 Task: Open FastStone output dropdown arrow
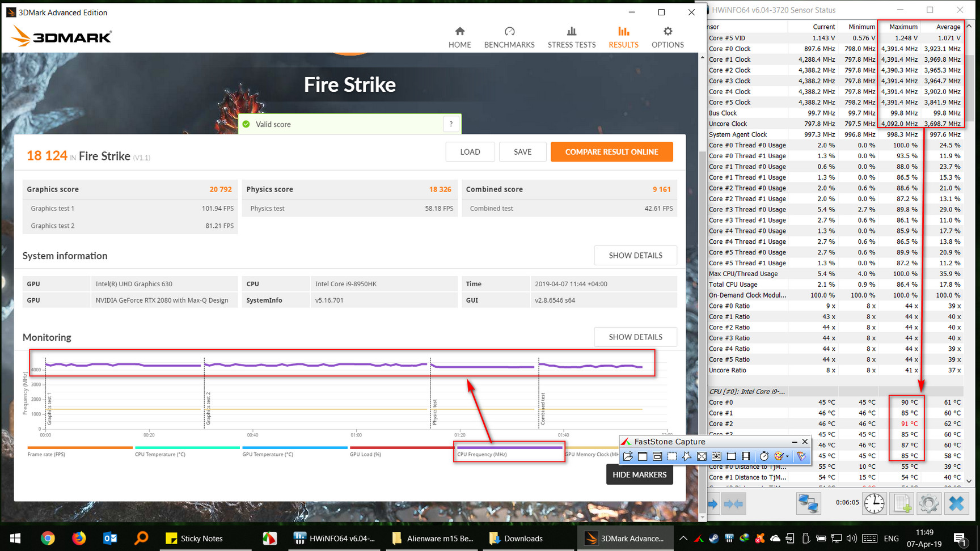pos(787,456)
